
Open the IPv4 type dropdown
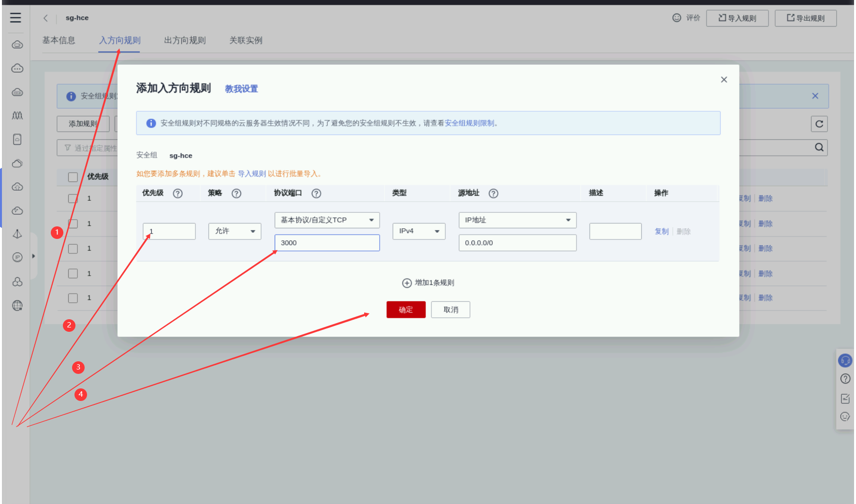[x=419, y=231]
